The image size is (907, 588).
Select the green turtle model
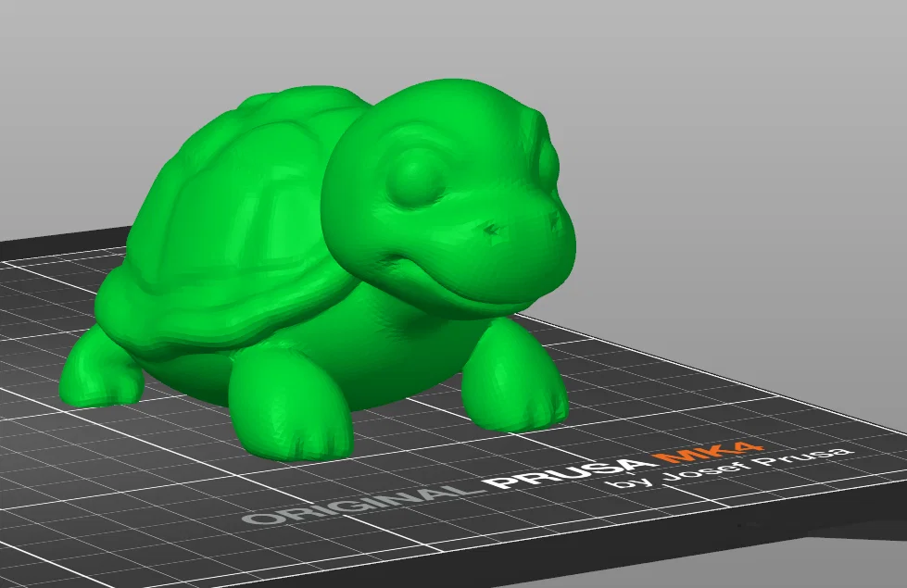[318, 271]
